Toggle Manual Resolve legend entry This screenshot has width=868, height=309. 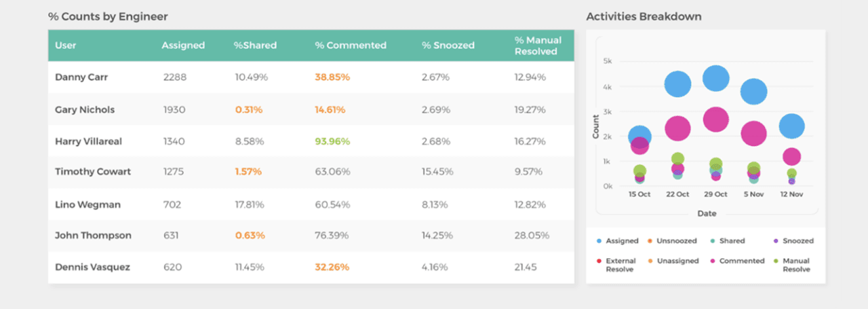[795, 265]
